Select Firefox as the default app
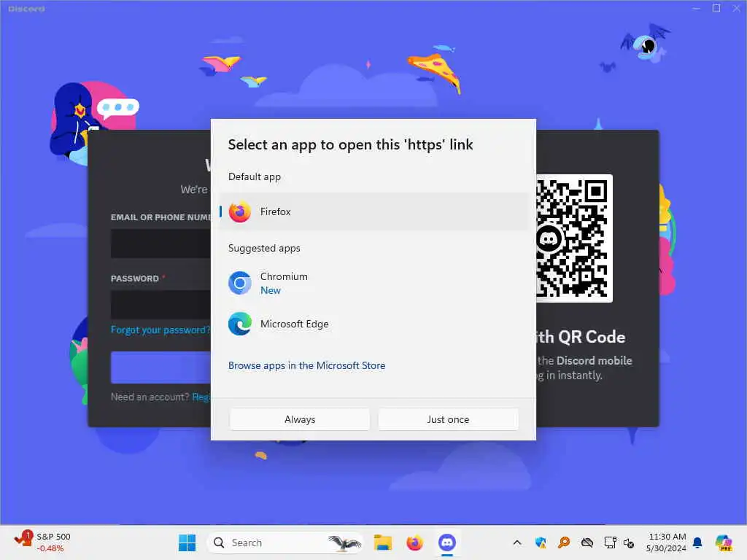 [373, 211]
